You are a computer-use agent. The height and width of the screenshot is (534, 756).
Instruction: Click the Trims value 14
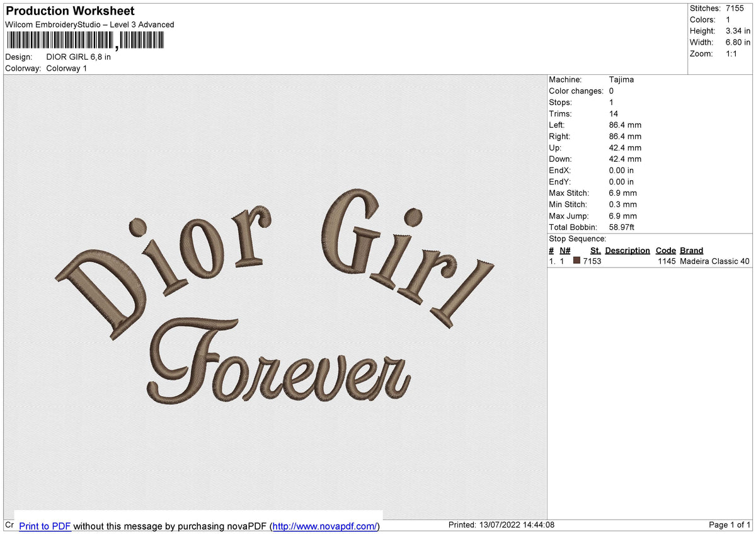click(614, 113)
